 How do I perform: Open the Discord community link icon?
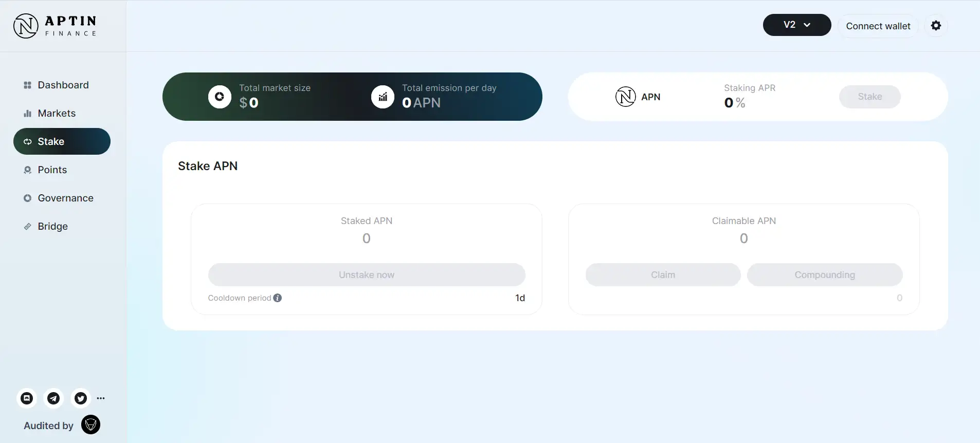(x=27, y=398)
